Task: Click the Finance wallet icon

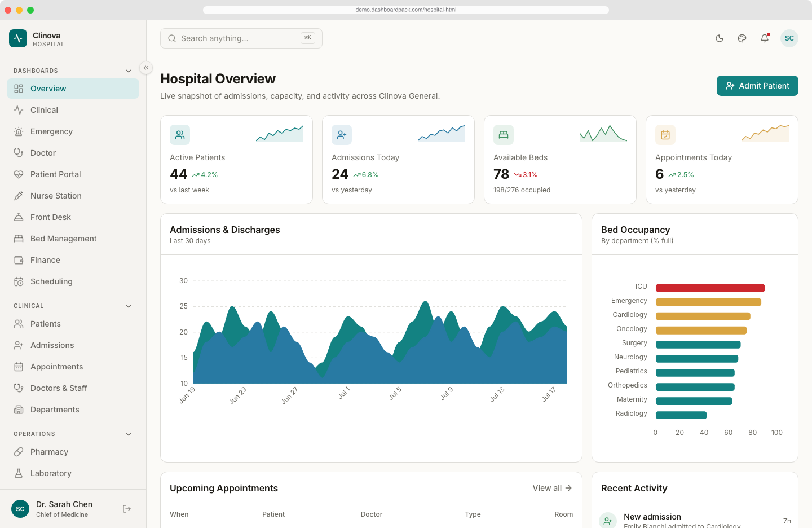Action: point(19,260)
